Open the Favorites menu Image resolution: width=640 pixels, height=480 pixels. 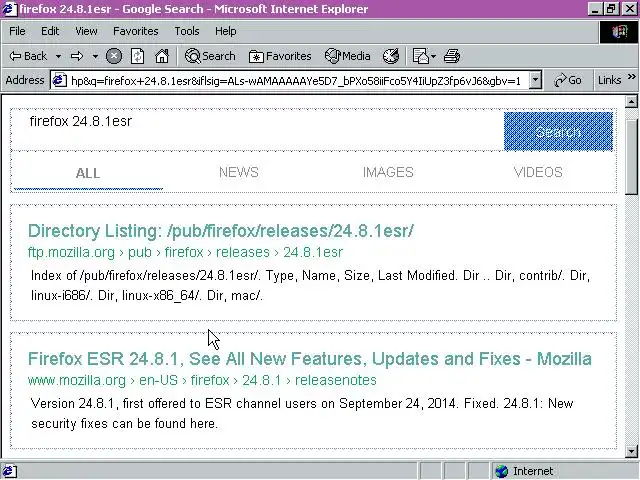pyautogui.click(x=136, y=31)
